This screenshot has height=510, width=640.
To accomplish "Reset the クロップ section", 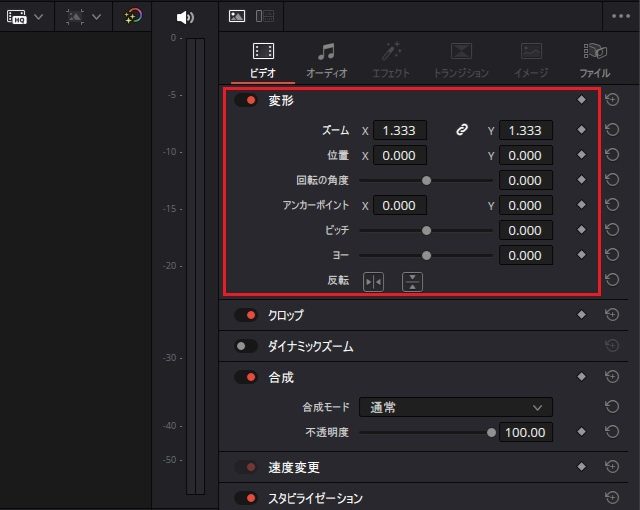I will (612, 315).
